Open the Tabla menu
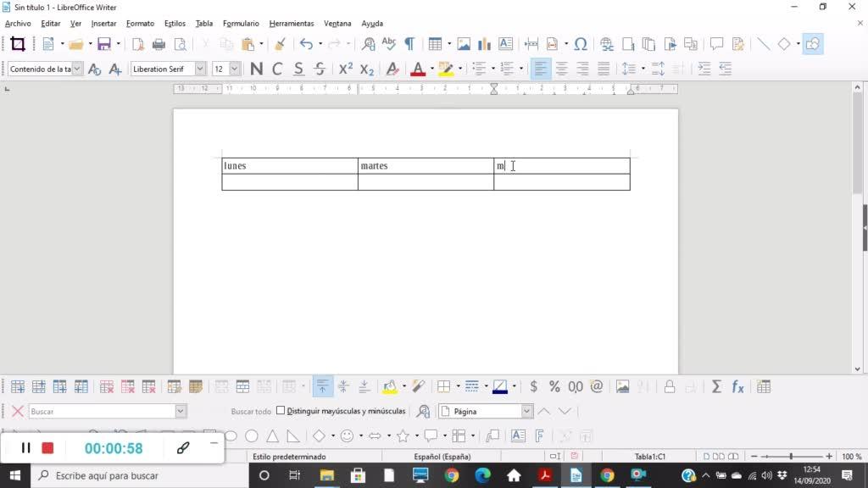The width and height of the screenshot is (868, 488). tap(203, 23)
